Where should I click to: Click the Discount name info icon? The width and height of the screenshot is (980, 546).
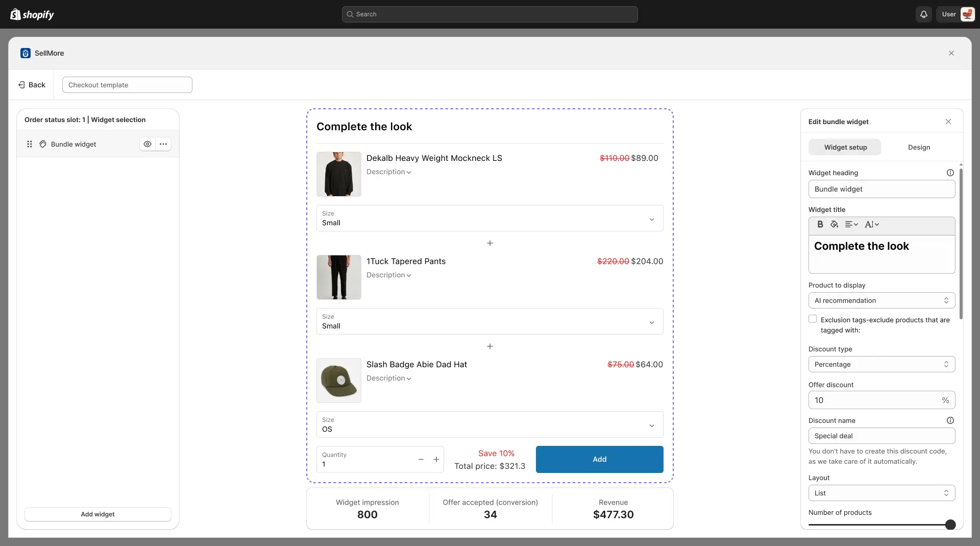tap(950, 420)
